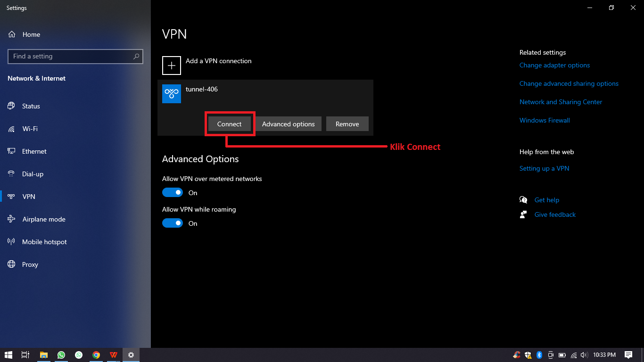Open Change adapter options link
Viewport: 644px width, 362px height.
click(x=554, y=65)
